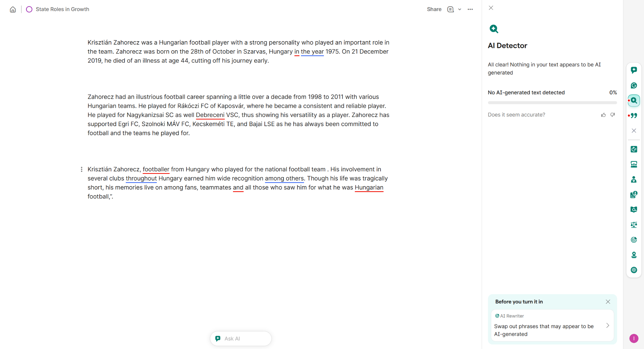The image size is (644, 349).
Task: Click the document status circle icon
Action: [29, 9]
